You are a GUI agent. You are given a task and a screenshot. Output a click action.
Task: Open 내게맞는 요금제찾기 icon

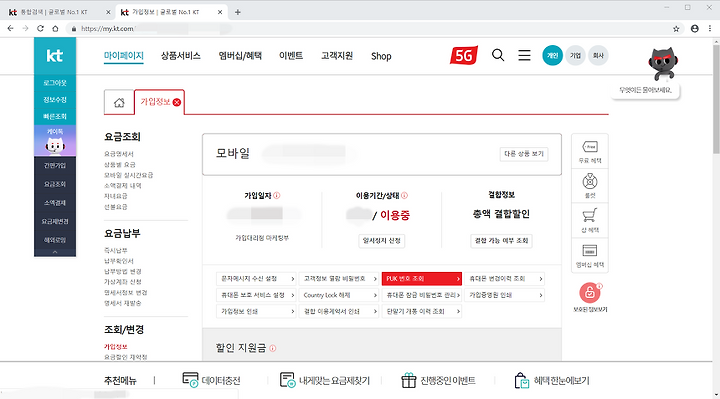click(287, 380)
